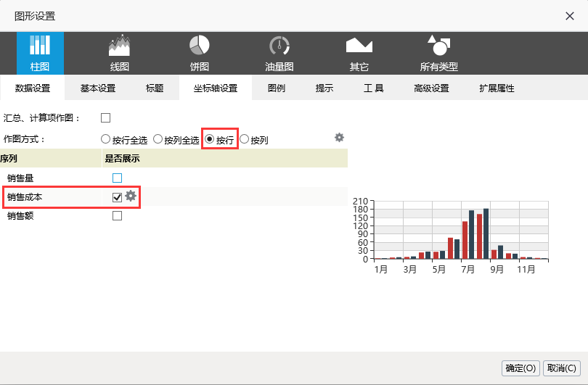588x385 pixels.
Task: Select the 油量图 gauge chart type
Action: pos(279,53)
